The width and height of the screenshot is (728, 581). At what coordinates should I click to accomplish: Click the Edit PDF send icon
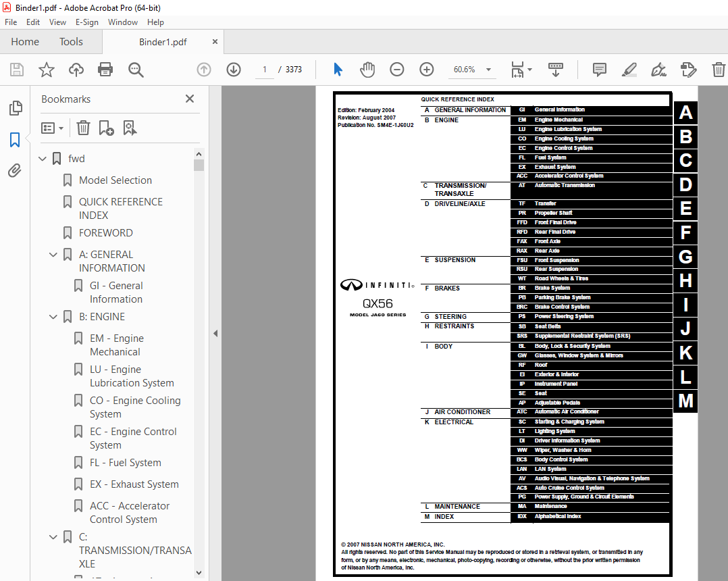(688, 70)
